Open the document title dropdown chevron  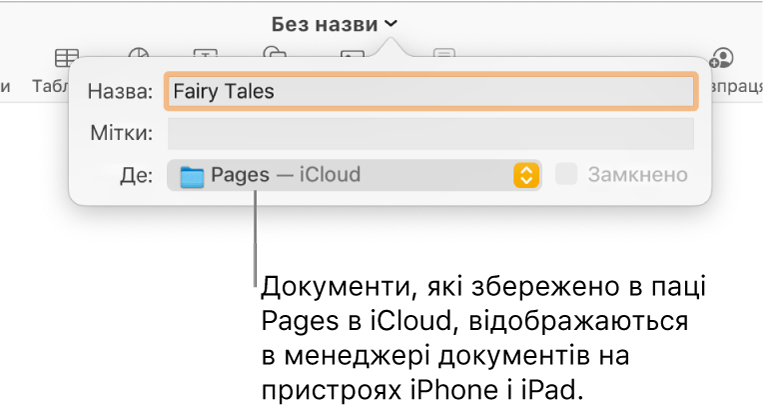pyautogui.click(x=391, y=23)
